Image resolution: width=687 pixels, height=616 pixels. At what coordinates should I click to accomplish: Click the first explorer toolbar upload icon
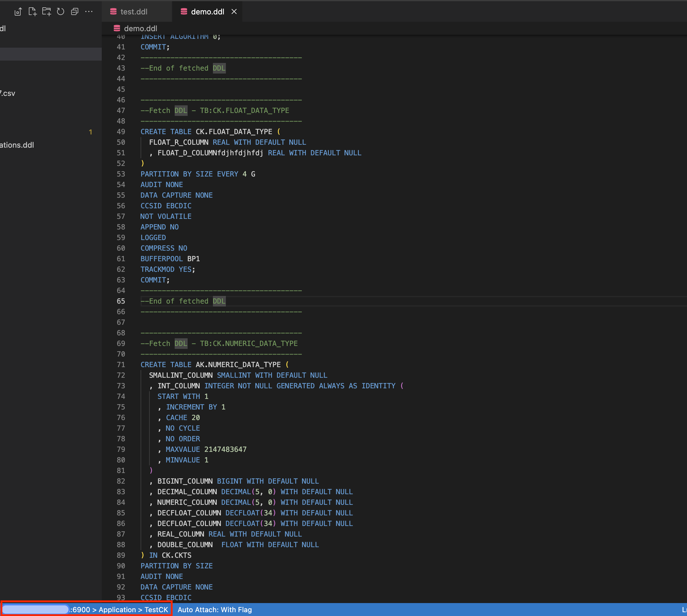(x=18, y=12)
